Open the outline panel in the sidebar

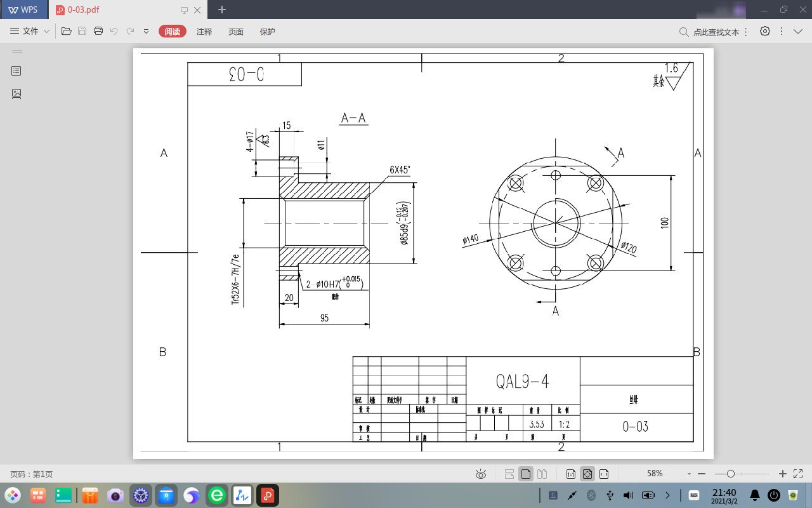(16, 71)
